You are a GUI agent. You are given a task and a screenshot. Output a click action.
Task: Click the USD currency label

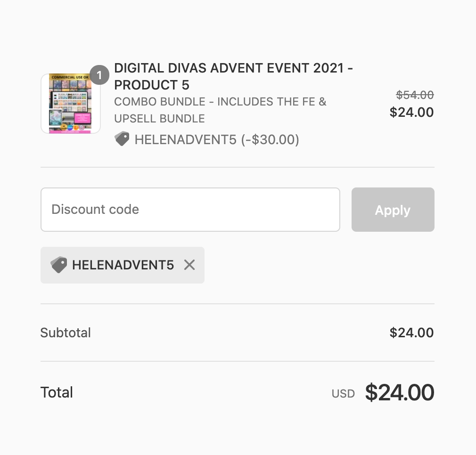tap(343, 394)
